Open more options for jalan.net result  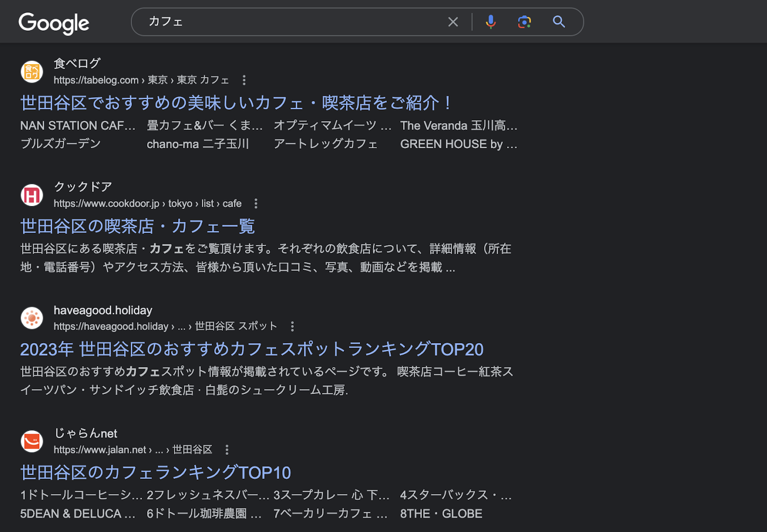tap(227, 450)
